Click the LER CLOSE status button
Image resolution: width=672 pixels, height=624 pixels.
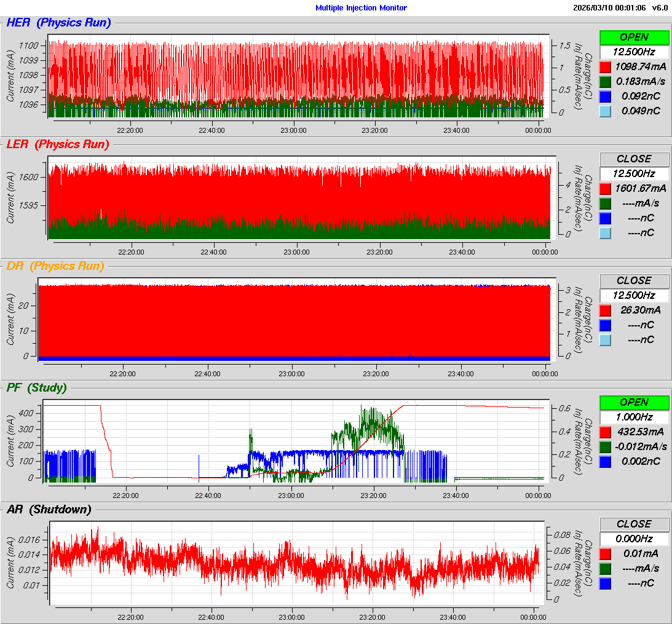[x=634, y=159]
